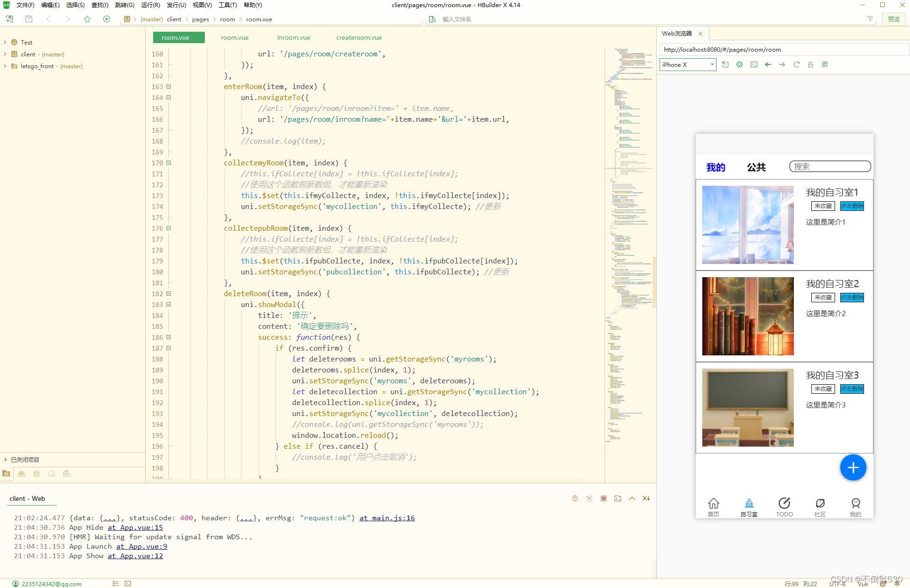The image size is (910, 588).
Task: Click 点击删除 for 我的自习室3
Action: (x=852, y=389)
